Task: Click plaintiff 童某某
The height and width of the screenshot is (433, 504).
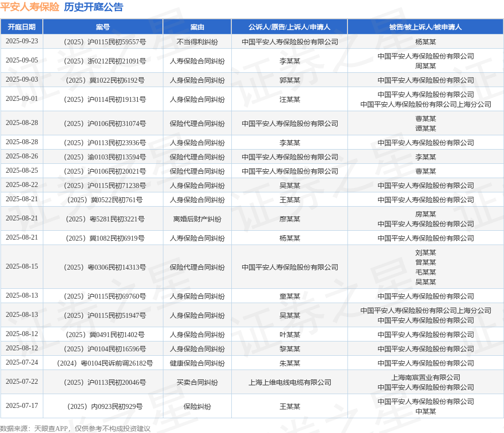Action: [289, 296]
